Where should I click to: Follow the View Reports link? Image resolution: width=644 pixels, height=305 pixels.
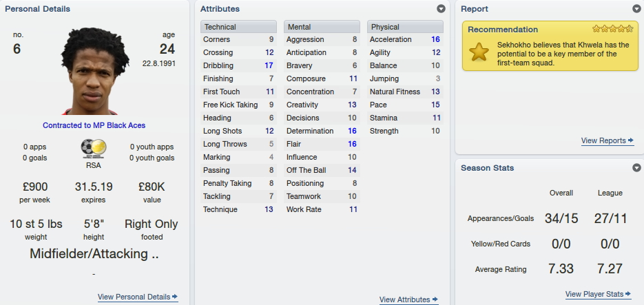click(x=603, y=141)
